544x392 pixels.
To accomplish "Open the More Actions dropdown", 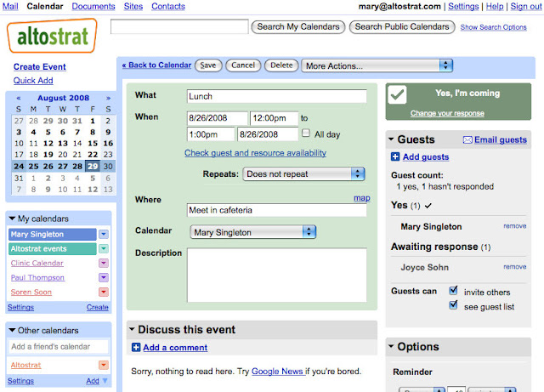I will [377, 65].
